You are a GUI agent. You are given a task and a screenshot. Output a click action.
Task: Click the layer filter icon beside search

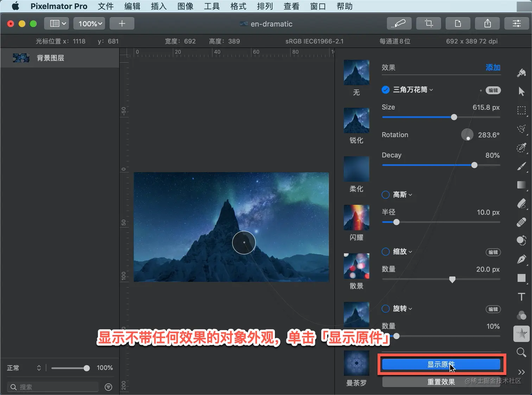coord(108,387)
